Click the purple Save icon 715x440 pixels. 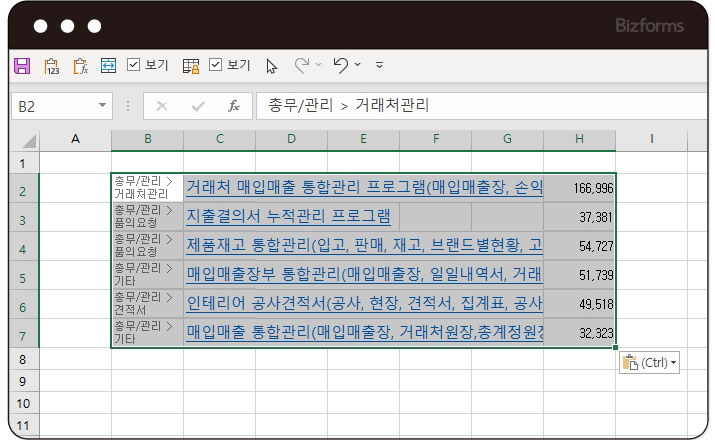[x=22, y=66]
